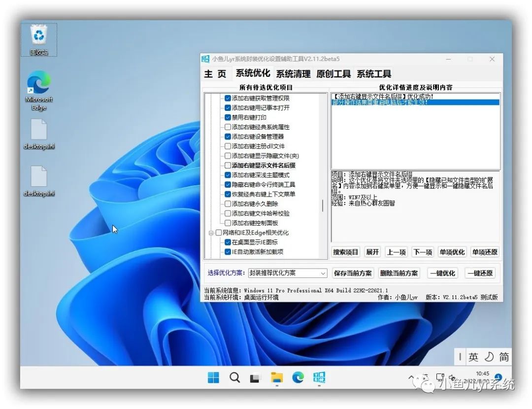The height and width of the screenshot is (409, 532).
Task: Toggle 在桌面显示IE图标 checkbox
Action: click(228, 242)
